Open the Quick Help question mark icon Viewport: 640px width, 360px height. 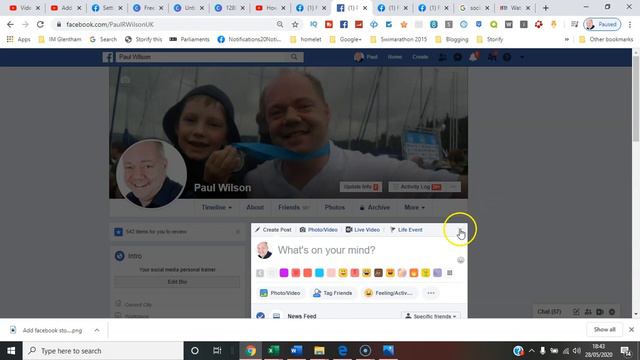tap(507, 57)
